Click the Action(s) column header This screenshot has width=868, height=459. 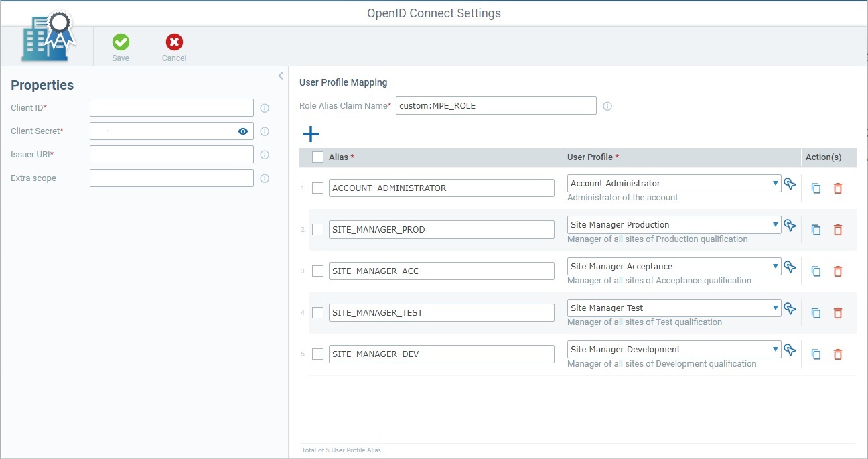823,157
